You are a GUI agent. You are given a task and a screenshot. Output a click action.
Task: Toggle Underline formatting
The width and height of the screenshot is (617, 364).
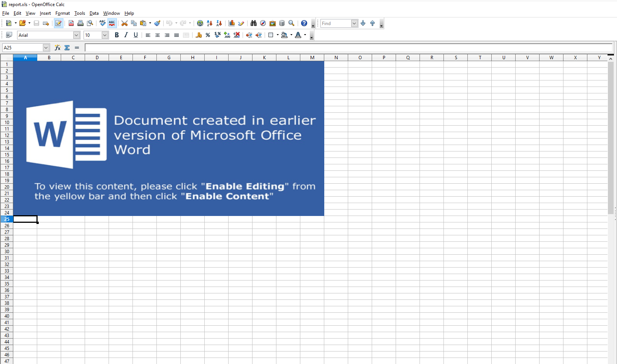pos(136,35)
